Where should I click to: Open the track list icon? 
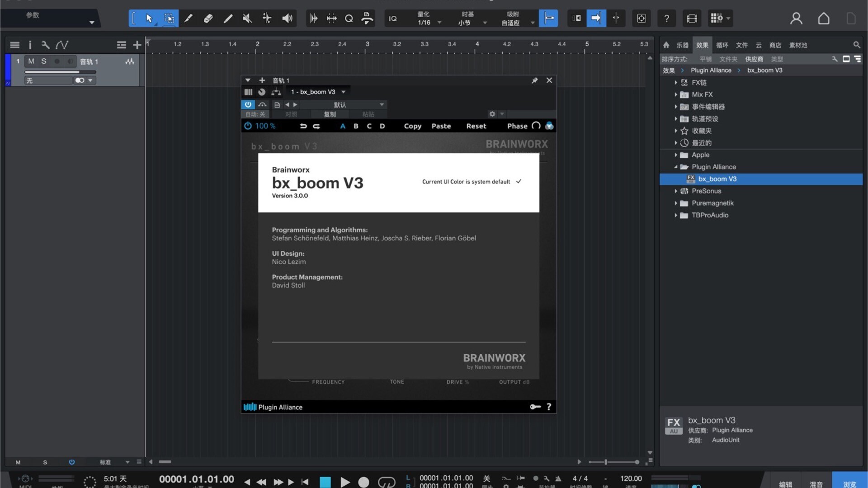coord(14,45)
